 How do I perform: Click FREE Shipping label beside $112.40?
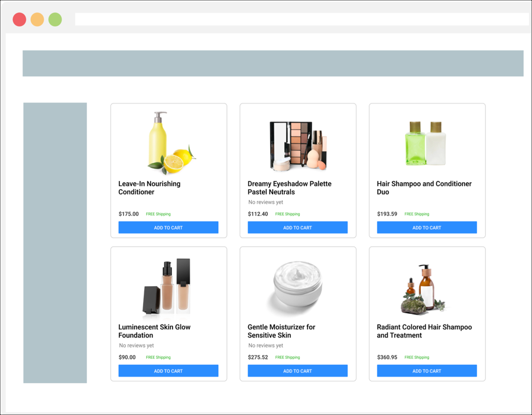click(x=287, y=214)
